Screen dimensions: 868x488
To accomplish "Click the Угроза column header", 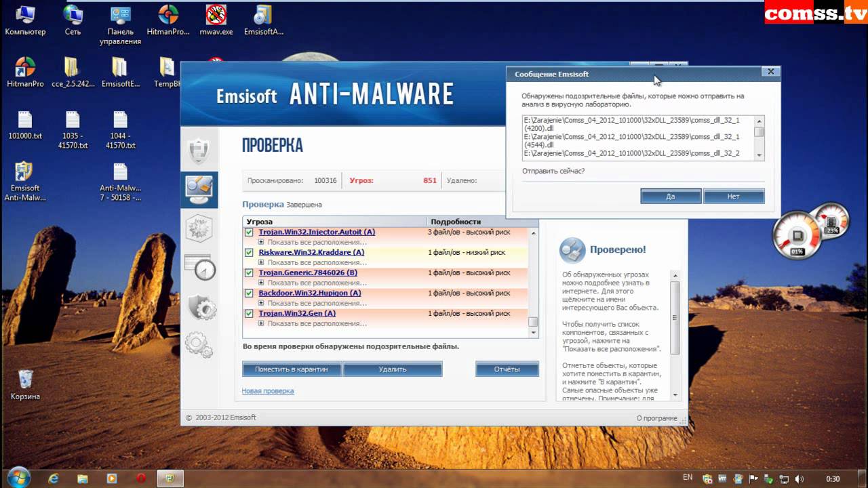I will 335,222.
